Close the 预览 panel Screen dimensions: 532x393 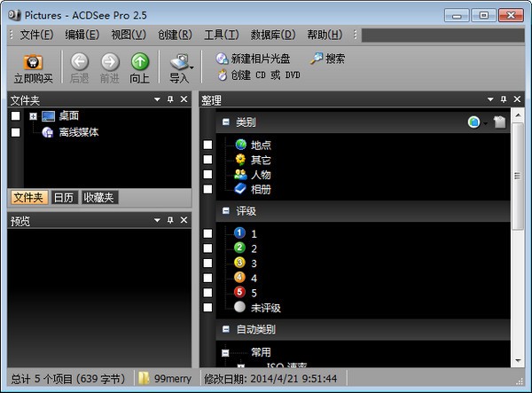(x=184, y=220)
